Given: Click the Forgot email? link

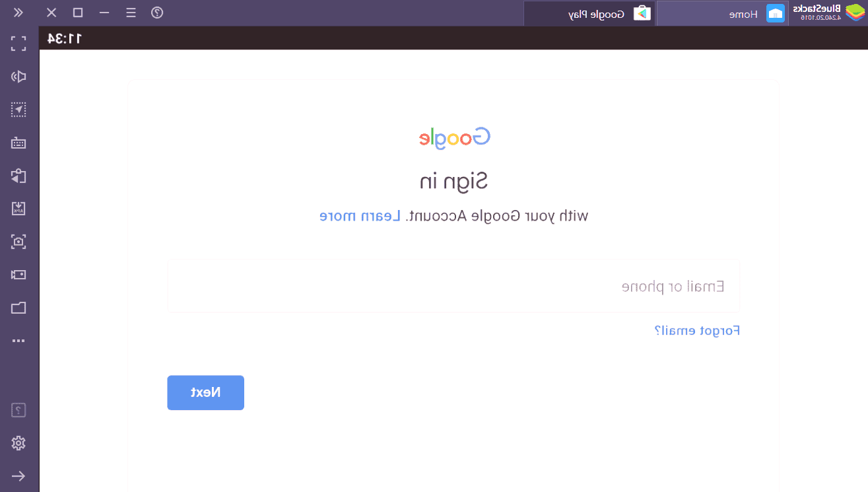Looking at the screenshot, I should click(x=696, y=331).
